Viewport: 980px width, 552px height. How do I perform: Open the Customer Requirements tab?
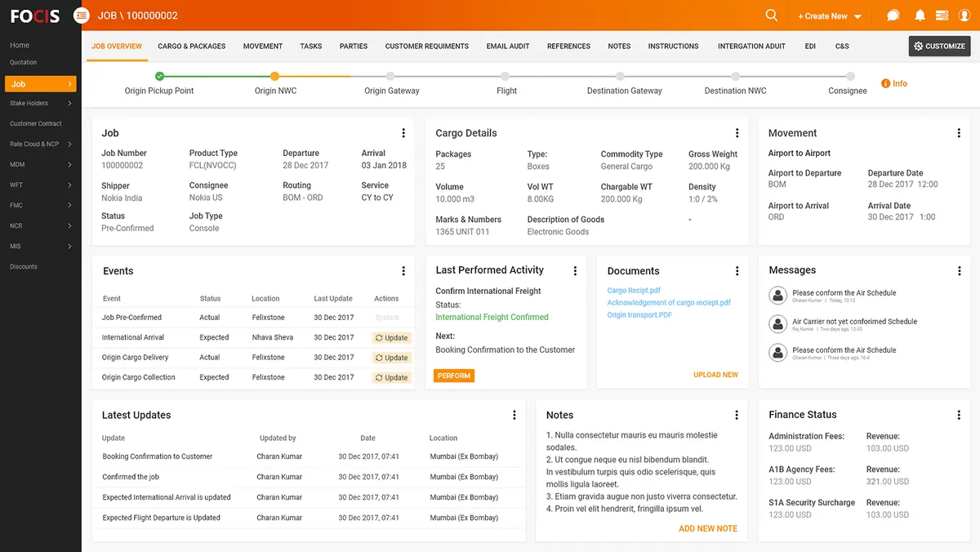point(427,47)
